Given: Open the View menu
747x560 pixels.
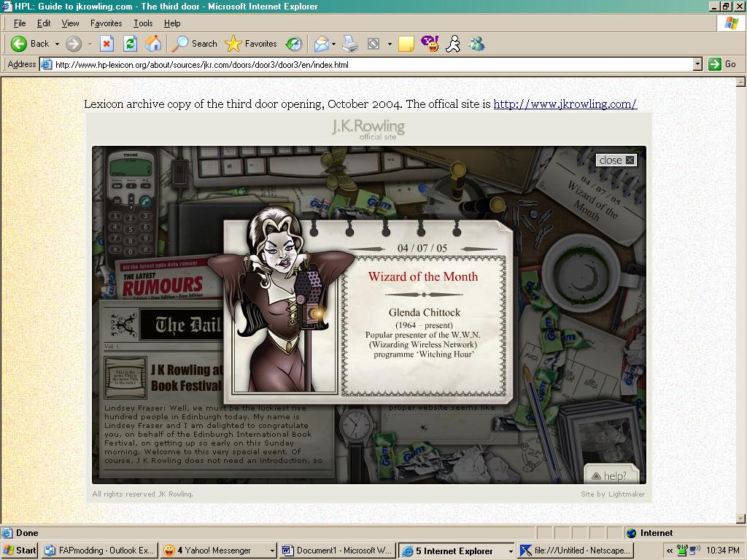Looking at the screenshot, I should [70, 23].
